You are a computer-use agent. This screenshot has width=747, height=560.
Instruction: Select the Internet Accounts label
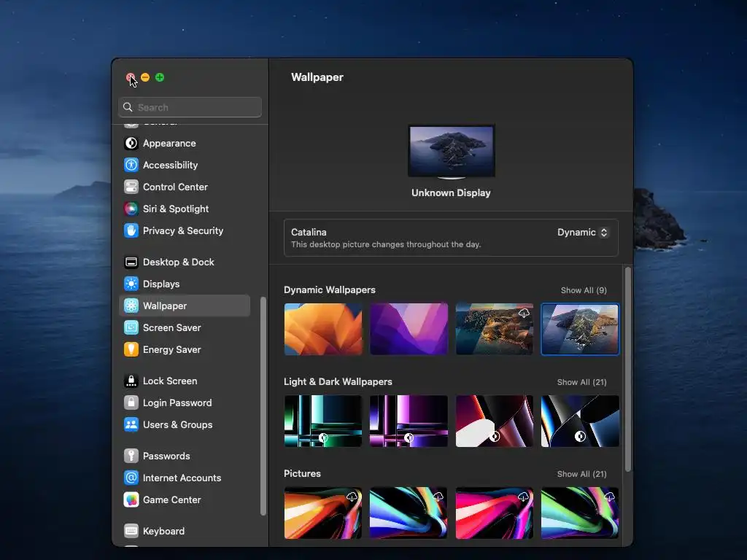tap(182, 478)
